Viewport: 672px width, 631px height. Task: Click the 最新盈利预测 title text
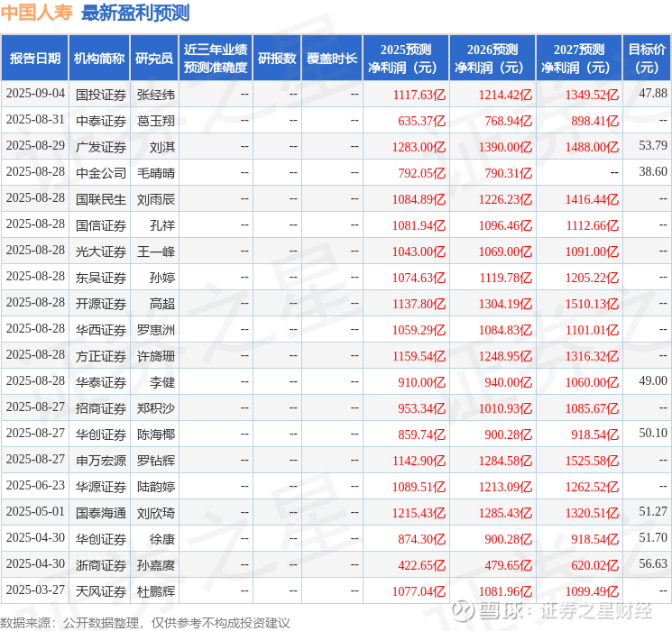[x=135, y=13]
